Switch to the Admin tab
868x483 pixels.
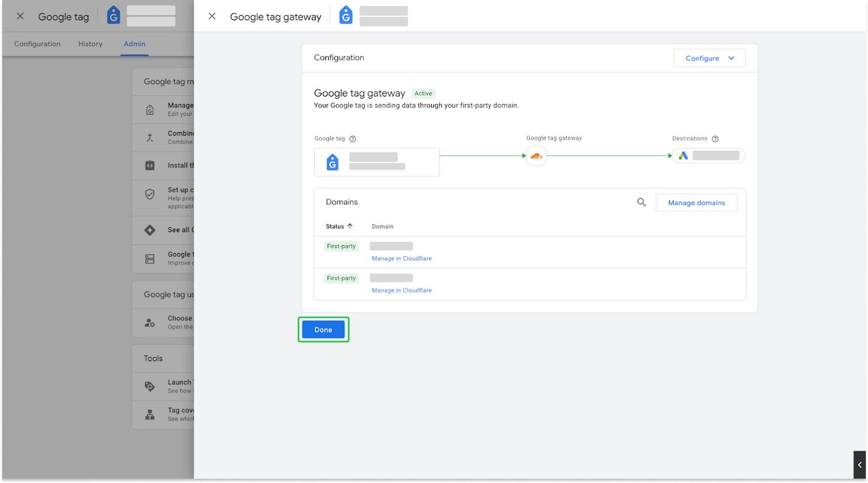(134, 44)
